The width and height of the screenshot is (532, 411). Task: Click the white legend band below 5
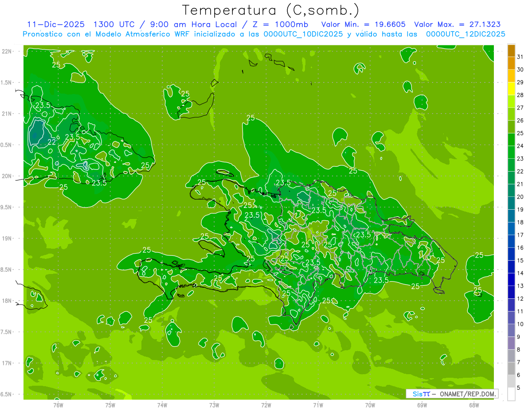[511, 394]
